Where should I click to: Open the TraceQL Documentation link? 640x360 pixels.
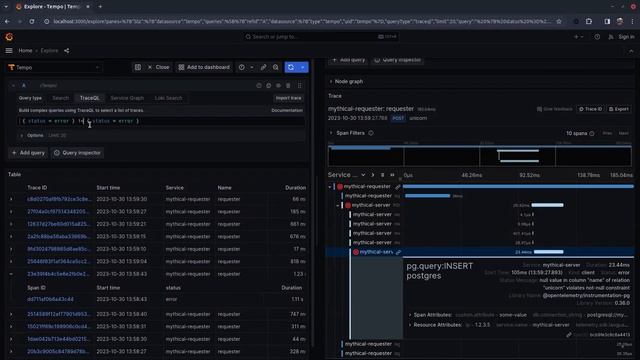coord(287,110)
